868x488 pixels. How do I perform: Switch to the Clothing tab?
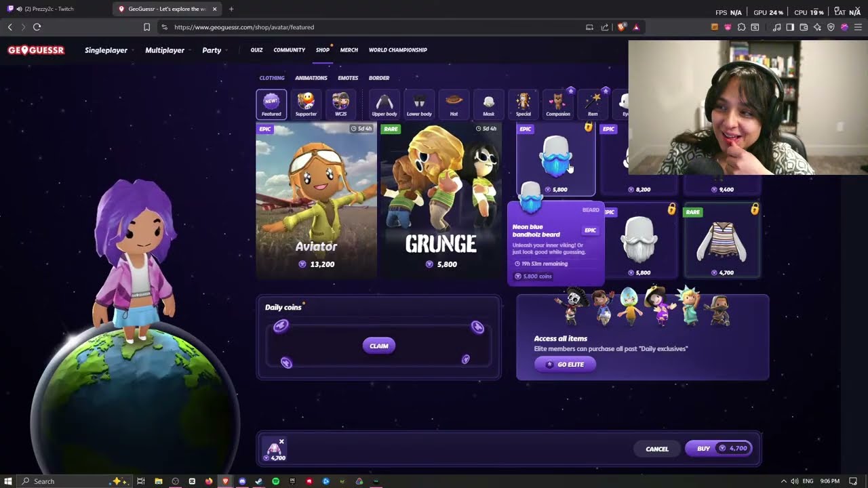pos(272,78)
